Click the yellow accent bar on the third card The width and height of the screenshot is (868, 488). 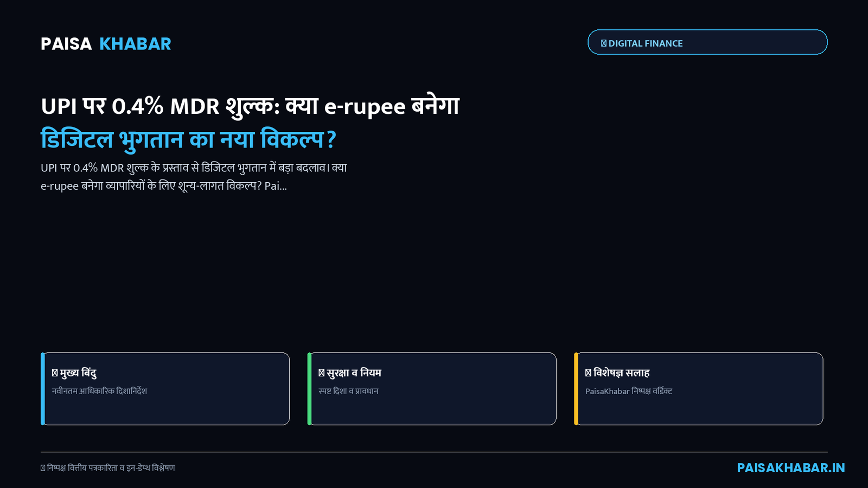[577, 389]
